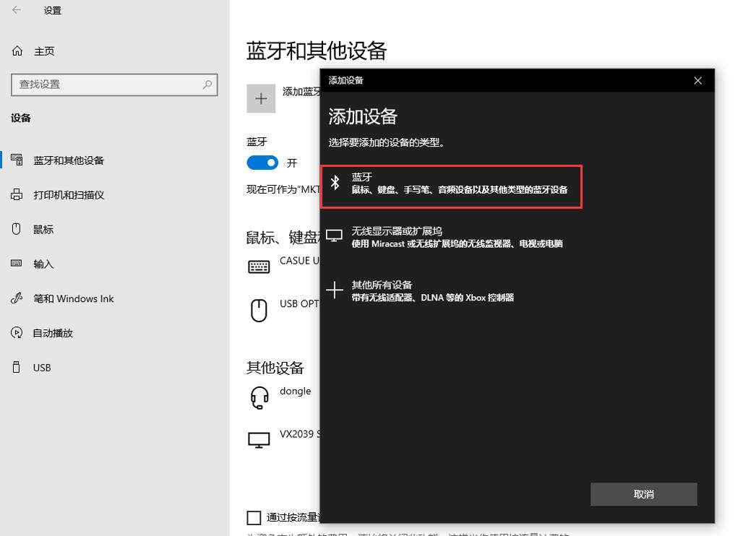The image size is (756, 536).
Task: Select the VX2039 monitor device entry
Action: [283, 440]
